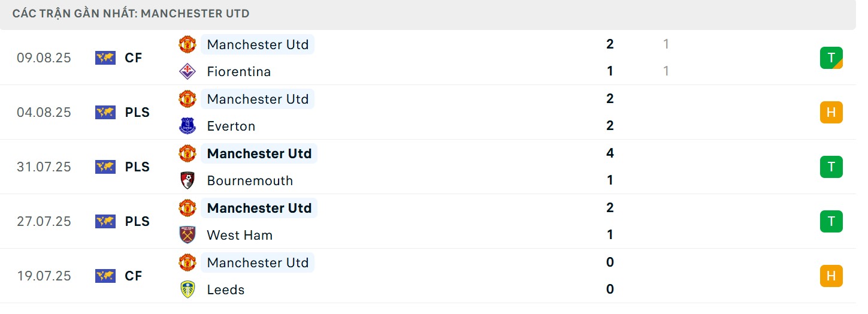Open the Bournemouth team link

(x=250, y=180)
